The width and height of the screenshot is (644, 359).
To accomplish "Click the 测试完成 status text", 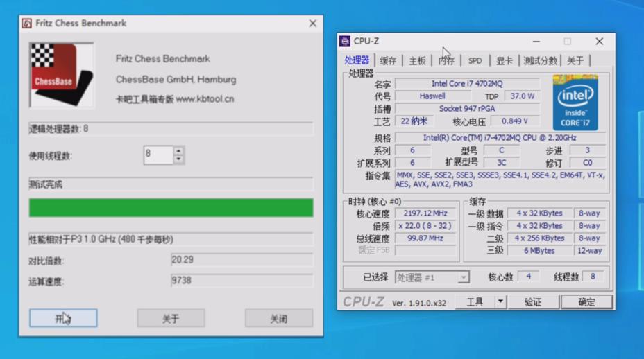I will point(46,184).
